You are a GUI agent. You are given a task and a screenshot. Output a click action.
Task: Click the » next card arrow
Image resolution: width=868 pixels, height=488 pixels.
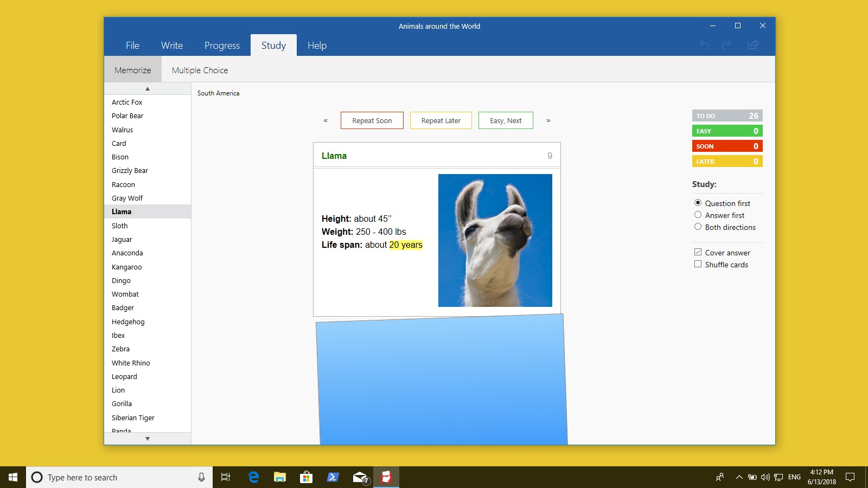[x=548, y=120]
